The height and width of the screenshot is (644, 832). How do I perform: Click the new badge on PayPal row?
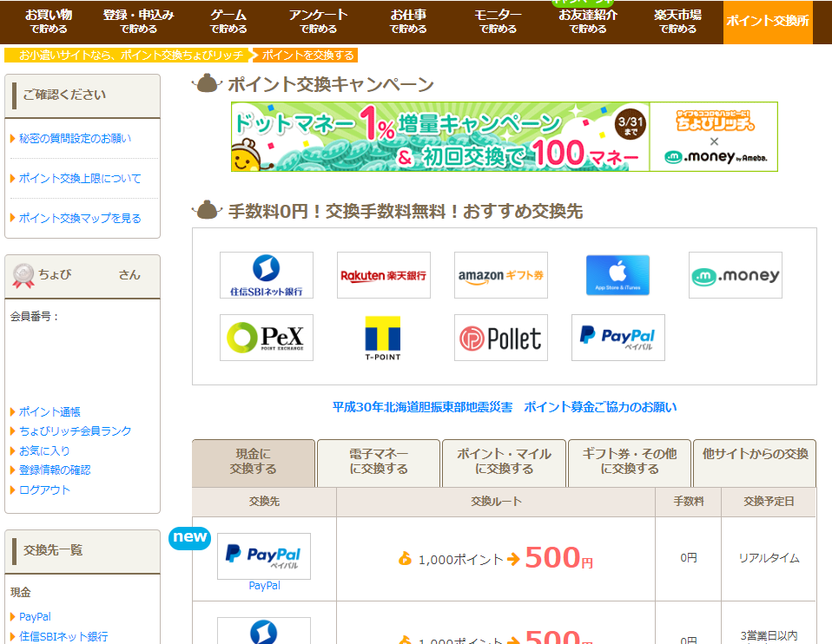[x=189, y=538]
